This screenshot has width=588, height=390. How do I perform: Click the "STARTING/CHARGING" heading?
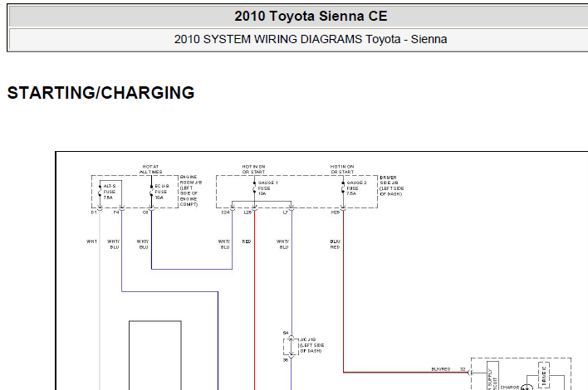pos(100,93)
